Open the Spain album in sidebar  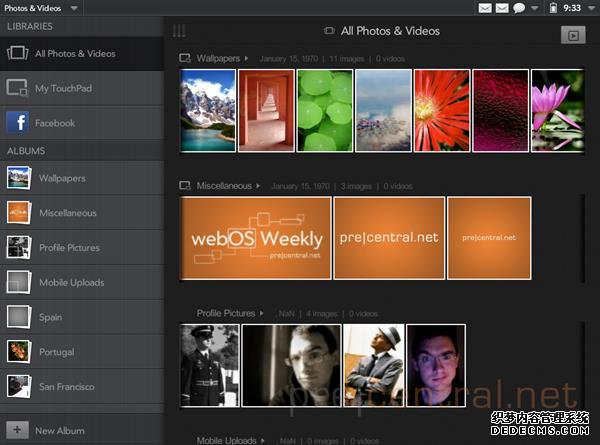point(82,317)
